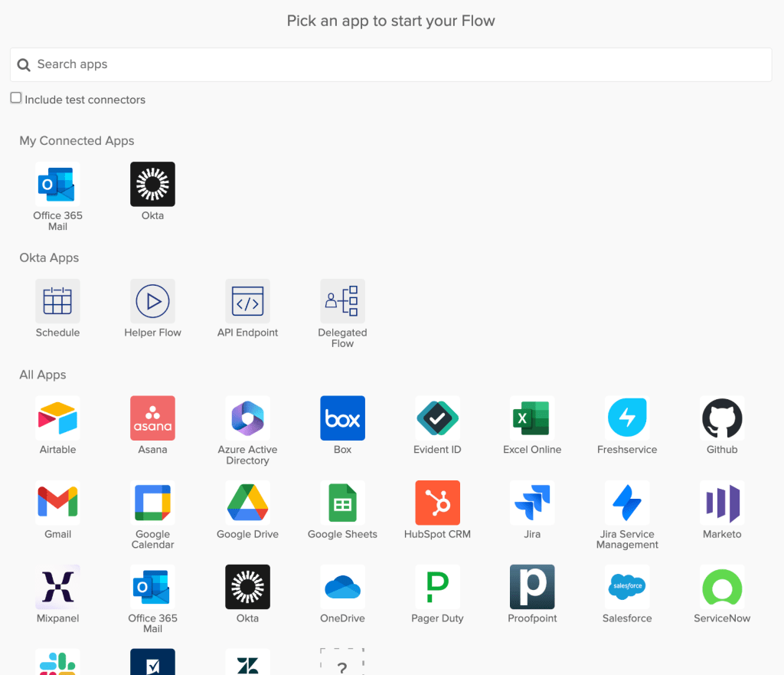This screenshot has width=784, height=675.
Task: Pick the Salesforce app icon
Action: 627,587
